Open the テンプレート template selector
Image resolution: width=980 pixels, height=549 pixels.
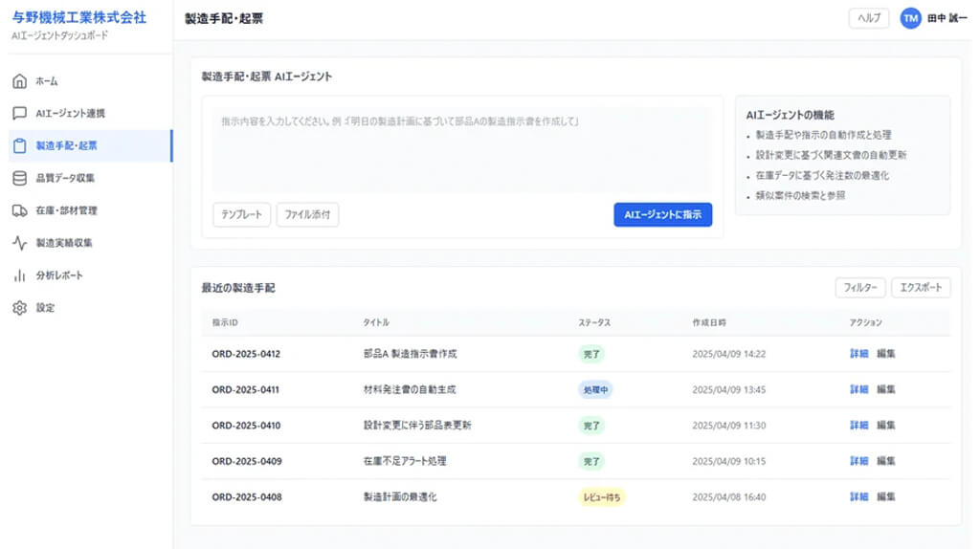(x=242, y=215)
